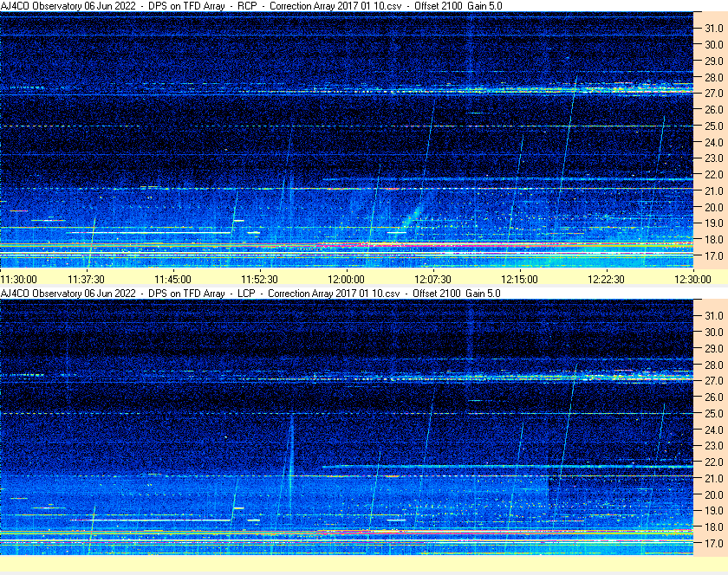
Task: Select 21.0 frequency label in RCP panel
Action: (713, 191)
